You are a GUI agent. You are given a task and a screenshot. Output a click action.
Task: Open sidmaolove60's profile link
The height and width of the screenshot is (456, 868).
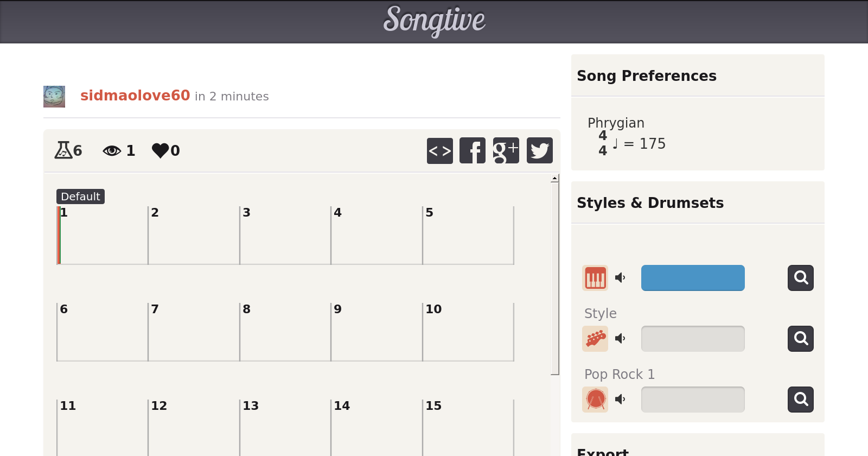[x=135, y=96]
